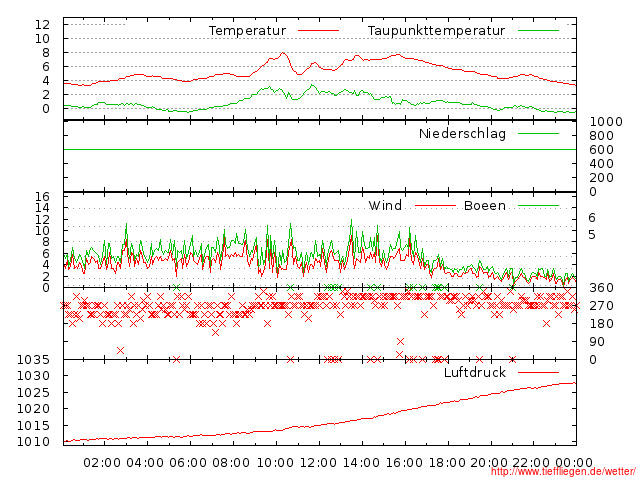
Task: Click the 180 wind direction axis value
Action: point(602,324)
